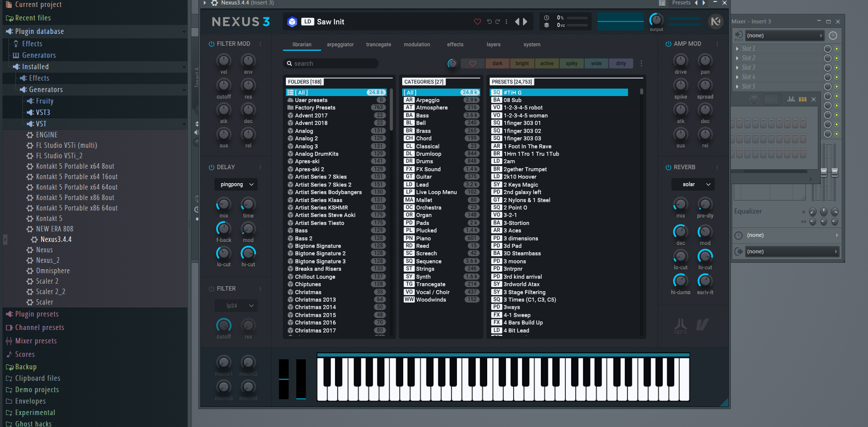Click the undo arrow in Nexus header

[x=489, y=22]
